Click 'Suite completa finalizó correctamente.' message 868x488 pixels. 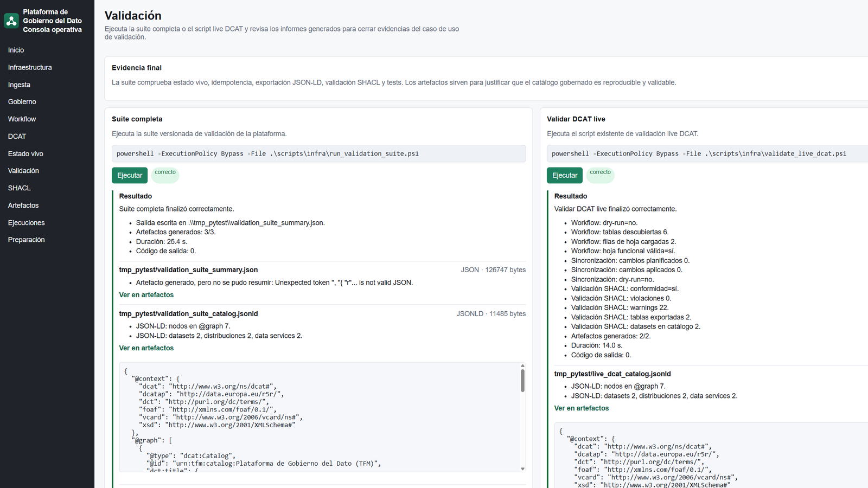(x=177, y=209)
